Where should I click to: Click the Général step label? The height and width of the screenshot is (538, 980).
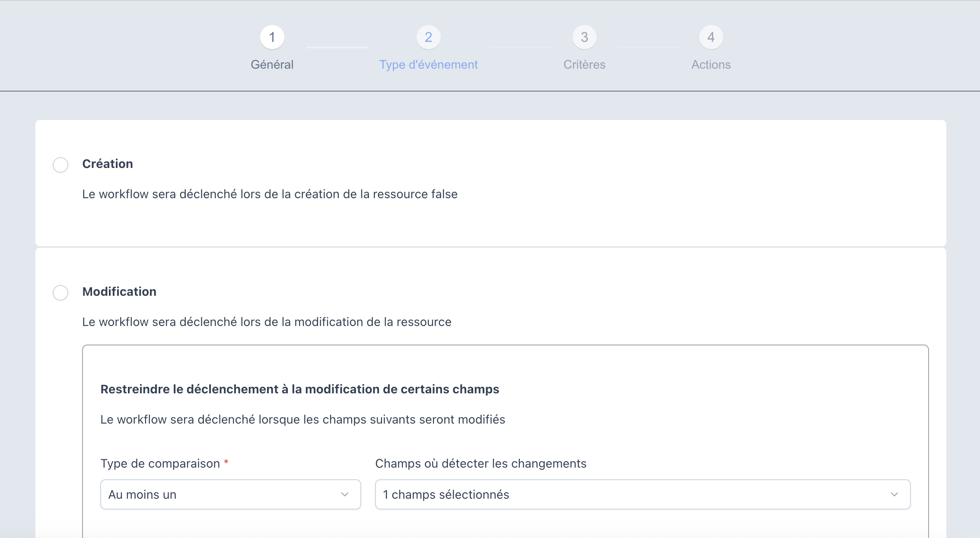coord(272,65)
